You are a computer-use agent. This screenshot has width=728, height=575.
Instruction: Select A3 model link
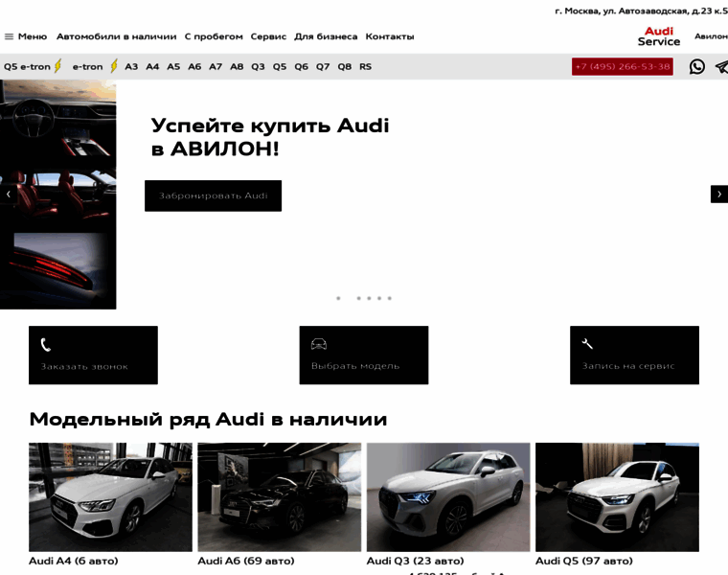coord(131,66)
